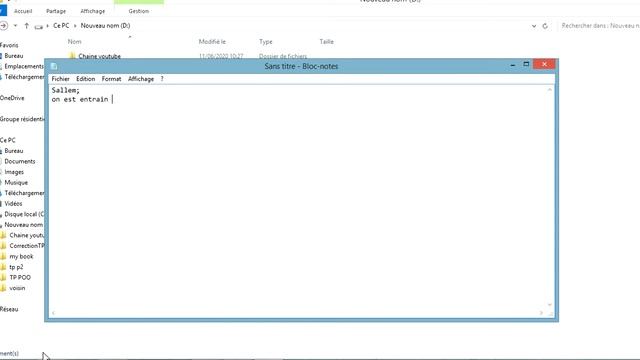Screen dimensions: 640x360
Task: Close the Sans titre Bloc-notes window
Action: (544, 64)
